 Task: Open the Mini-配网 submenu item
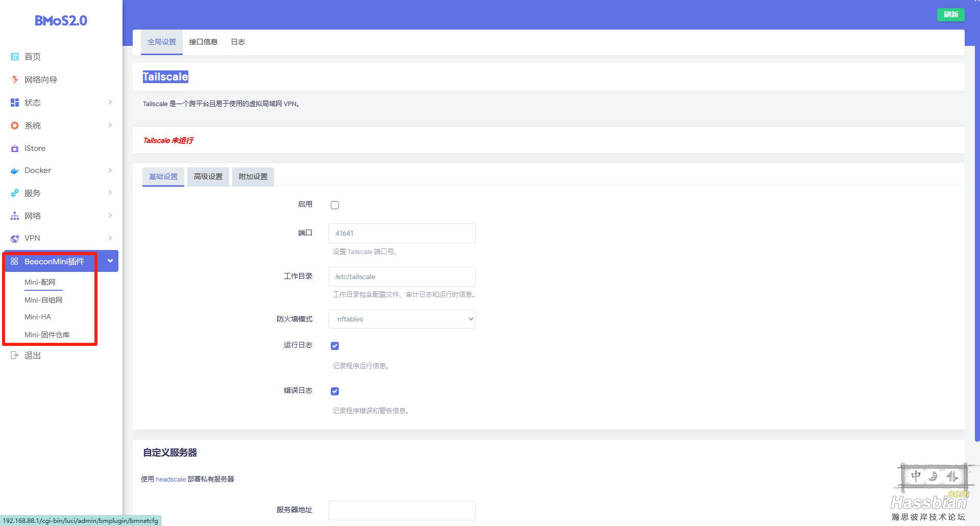click(40, 282)
